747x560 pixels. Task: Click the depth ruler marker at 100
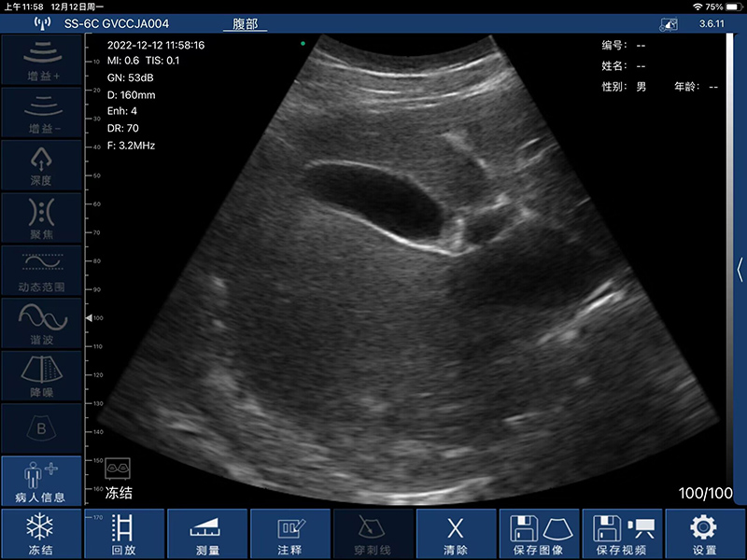click(x=90, y=318)
